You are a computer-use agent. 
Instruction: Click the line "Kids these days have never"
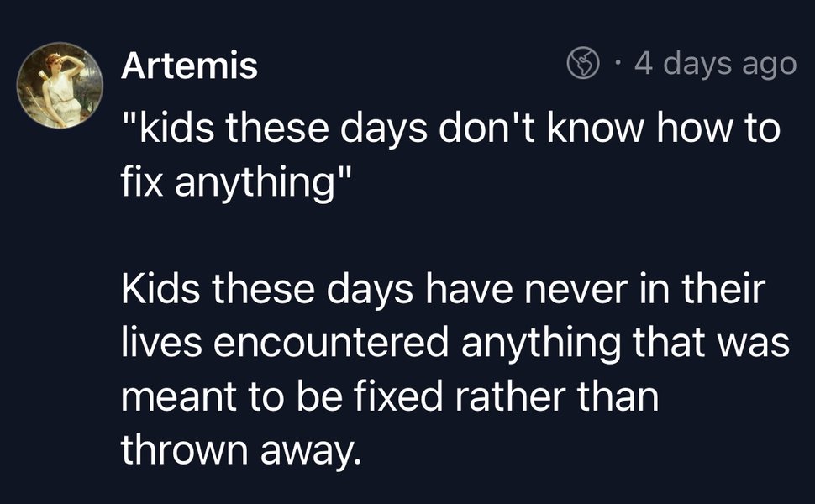click(444, 290)
